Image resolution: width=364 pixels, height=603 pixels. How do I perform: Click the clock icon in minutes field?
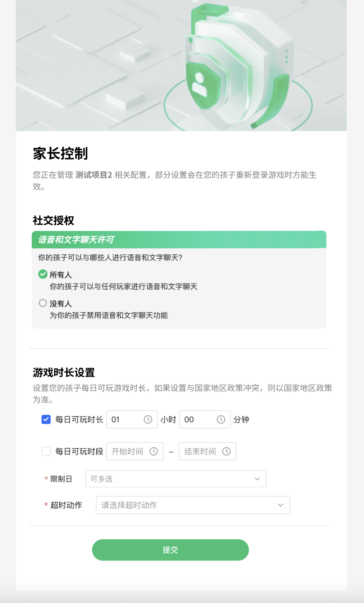(x=221, y=420)
